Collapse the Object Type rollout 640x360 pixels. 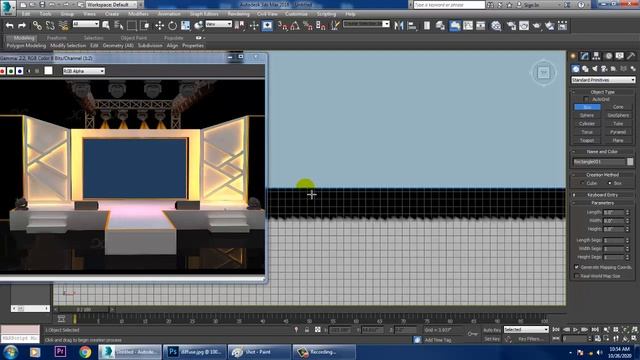point(602,92)
